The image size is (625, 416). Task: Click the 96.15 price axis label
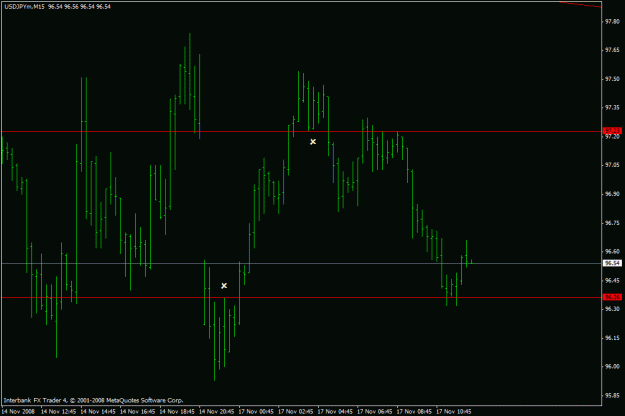[x=613, y=338]
